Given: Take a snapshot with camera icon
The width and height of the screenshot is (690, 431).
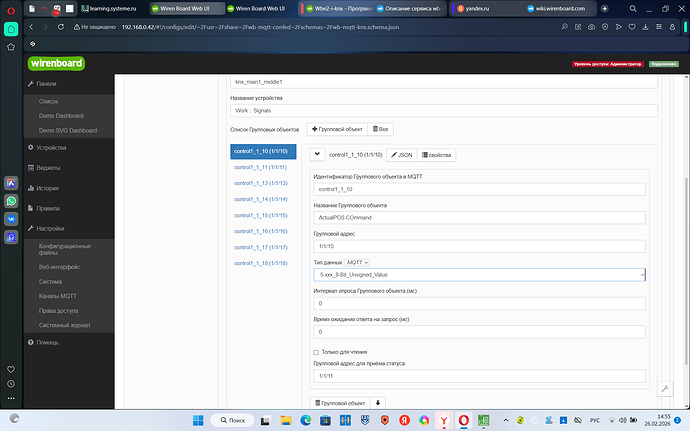Looking at the screenshot, I should 591,27.
